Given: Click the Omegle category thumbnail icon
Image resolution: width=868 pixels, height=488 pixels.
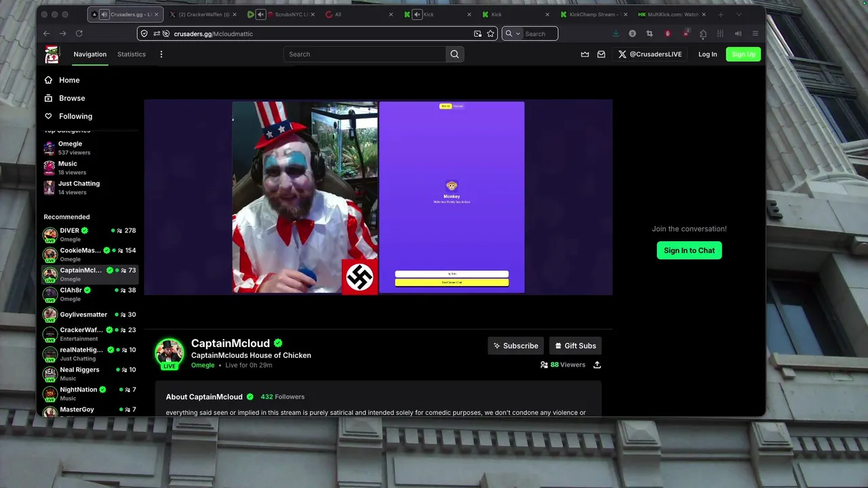Looking at the screenshot, I should 49,148.
